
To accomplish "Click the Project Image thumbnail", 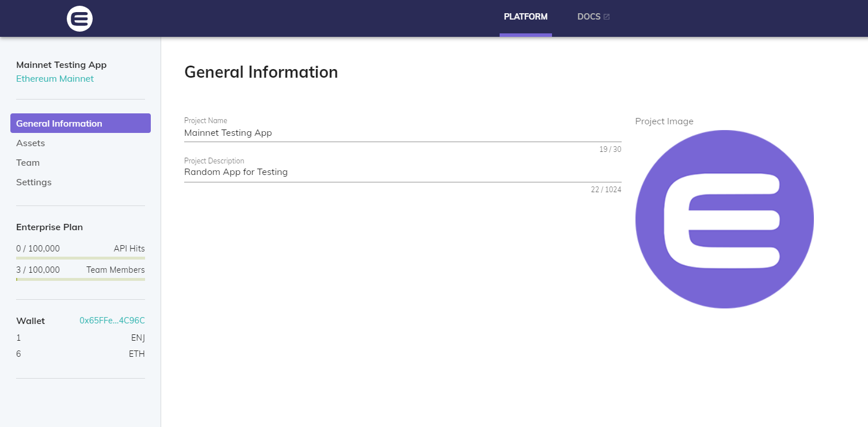I will tap(725, 219).
